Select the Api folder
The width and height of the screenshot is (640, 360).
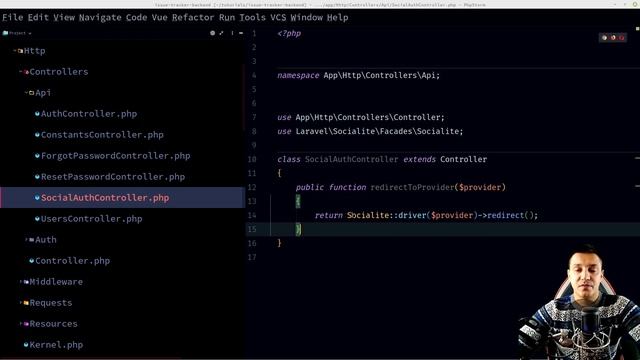[x=43, y=93]
